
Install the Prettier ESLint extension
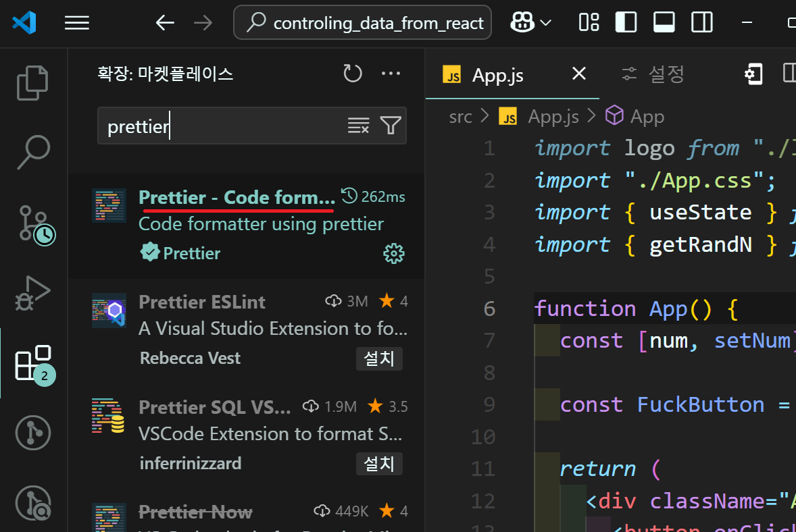point(379,358)
